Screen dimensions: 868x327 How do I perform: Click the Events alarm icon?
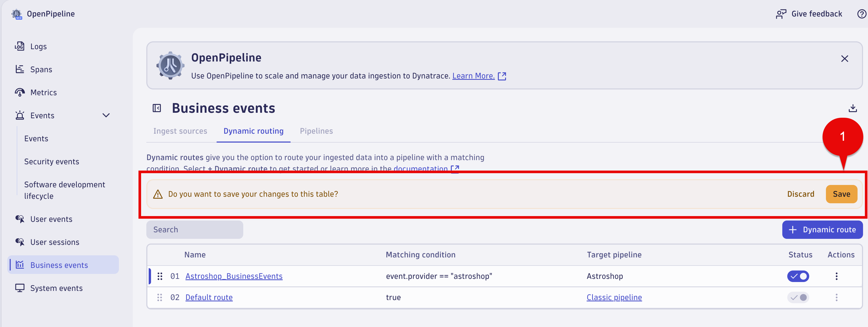click(x=20, y=115)
